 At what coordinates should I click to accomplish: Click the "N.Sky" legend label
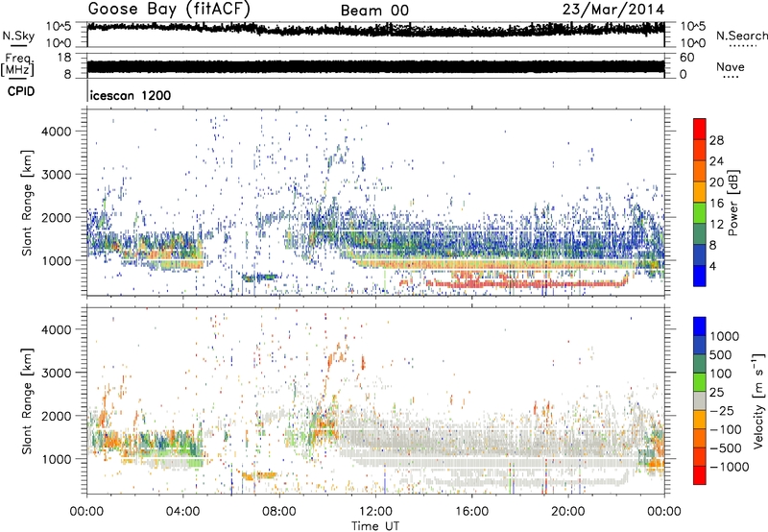coord(18,36)
